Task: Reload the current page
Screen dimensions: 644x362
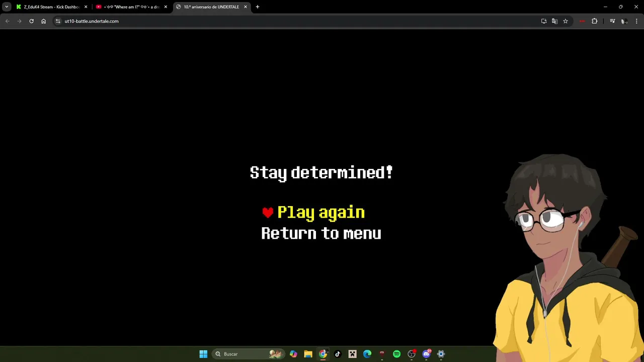Action: pyautogui.click(x=31, y=21)
